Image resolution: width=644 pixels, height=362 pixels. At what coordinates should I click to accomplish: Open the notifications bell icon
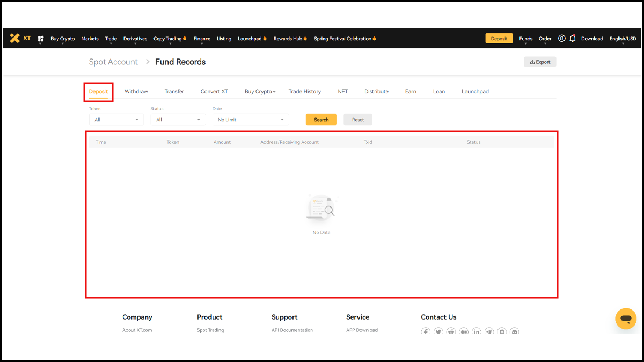coord(573,39)
